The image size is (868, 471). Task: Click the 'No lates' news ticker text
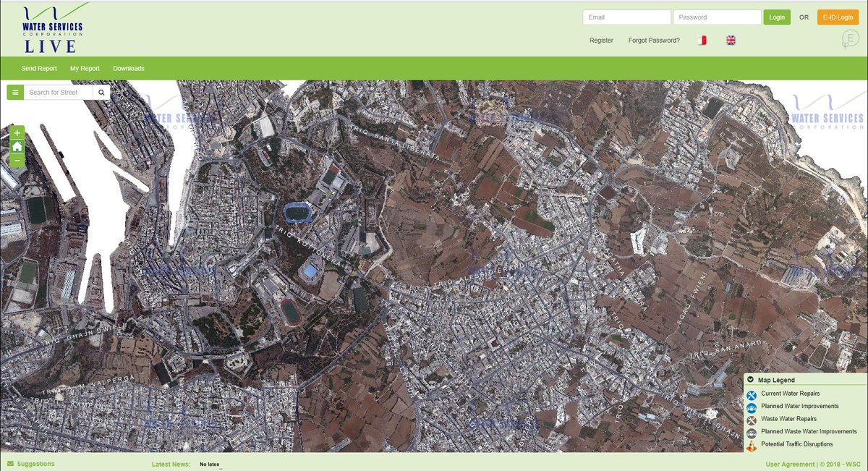[x=210, y=464]
